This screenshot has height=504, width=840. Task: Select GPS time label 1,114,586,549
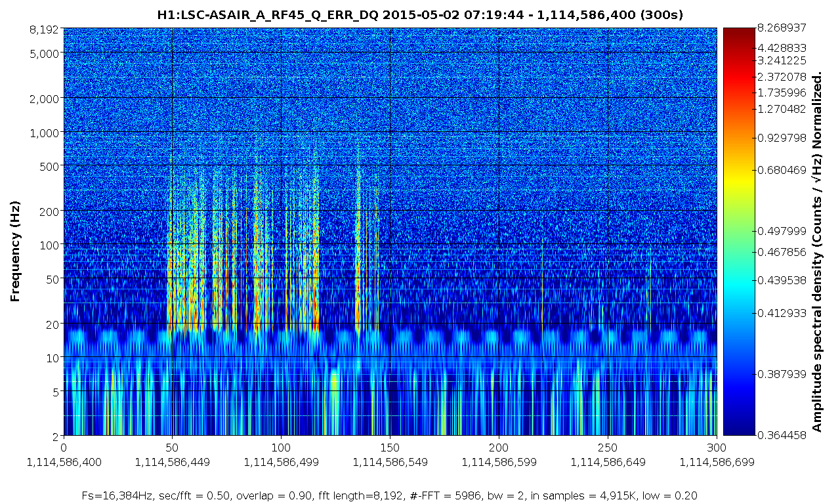[x=390, y=462]
